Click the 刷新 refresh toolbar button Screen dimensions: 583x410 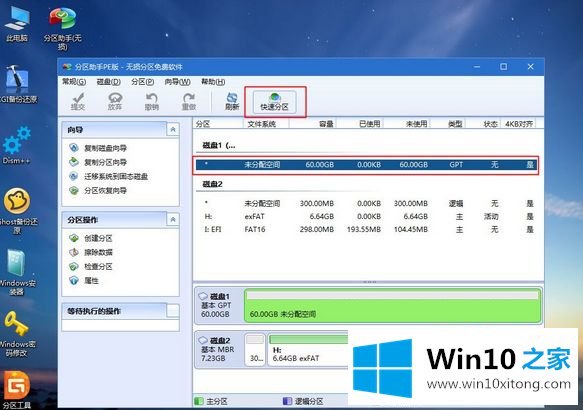(x=232, y=101)
